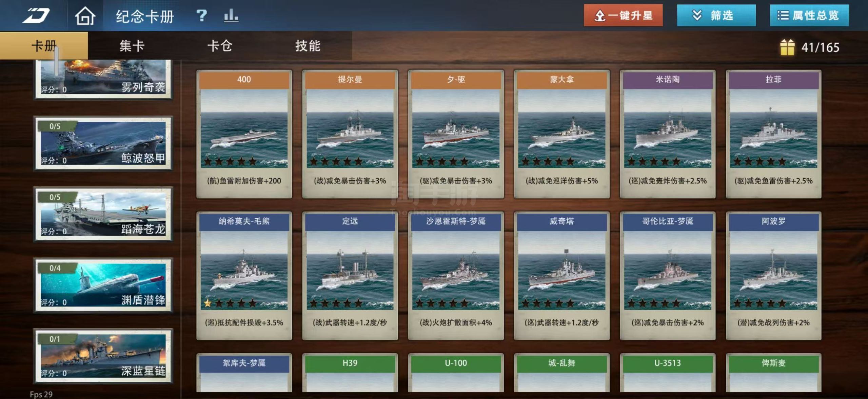Open the 属性总览 attribute overview

tap(809, 15)
